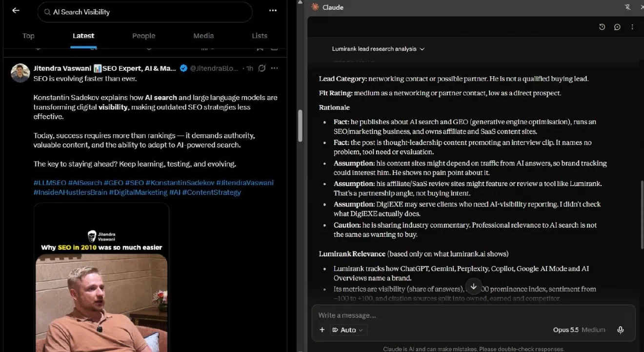Open the post's more options menu

275,68
